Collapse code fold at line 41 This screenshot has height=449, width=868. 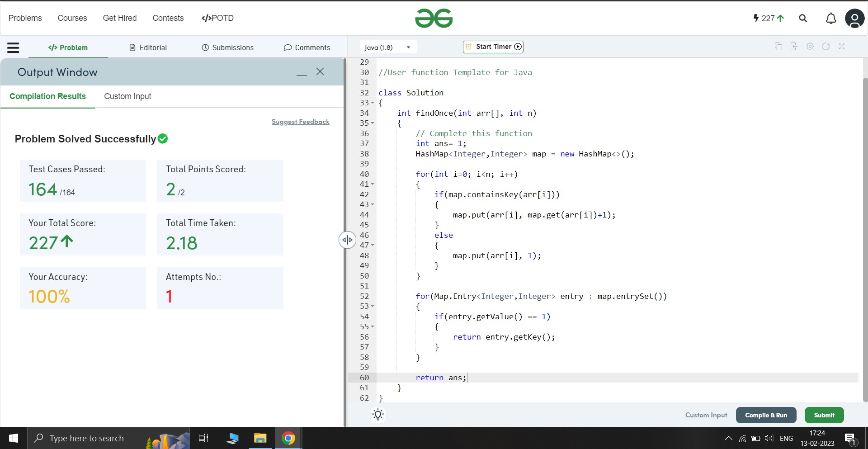coord(373,184)
